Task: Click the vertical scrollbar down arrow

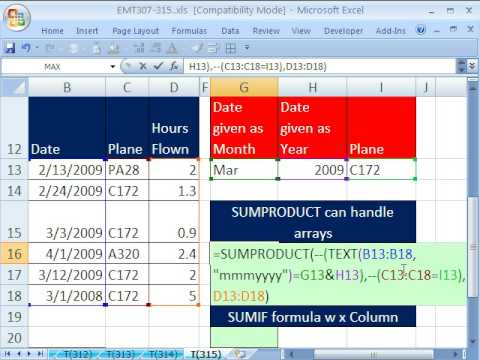Action: pyautogui.click(x=472, y=342)
